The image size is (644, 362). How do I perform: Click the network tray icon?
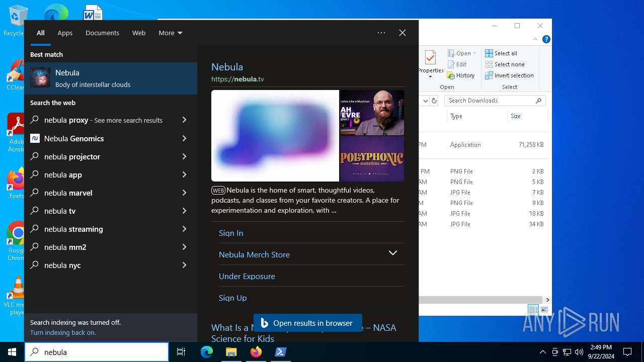567,352
